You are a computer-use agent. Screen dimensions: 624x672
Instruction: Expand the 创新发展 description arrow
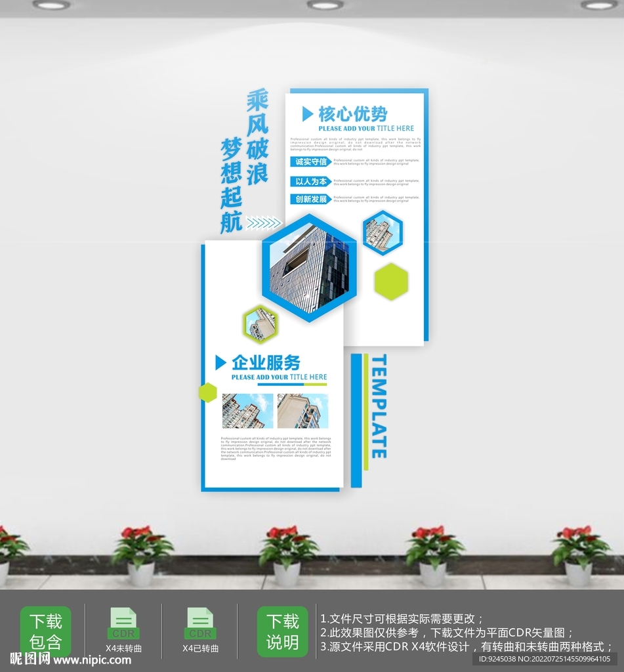pos(332,199)
